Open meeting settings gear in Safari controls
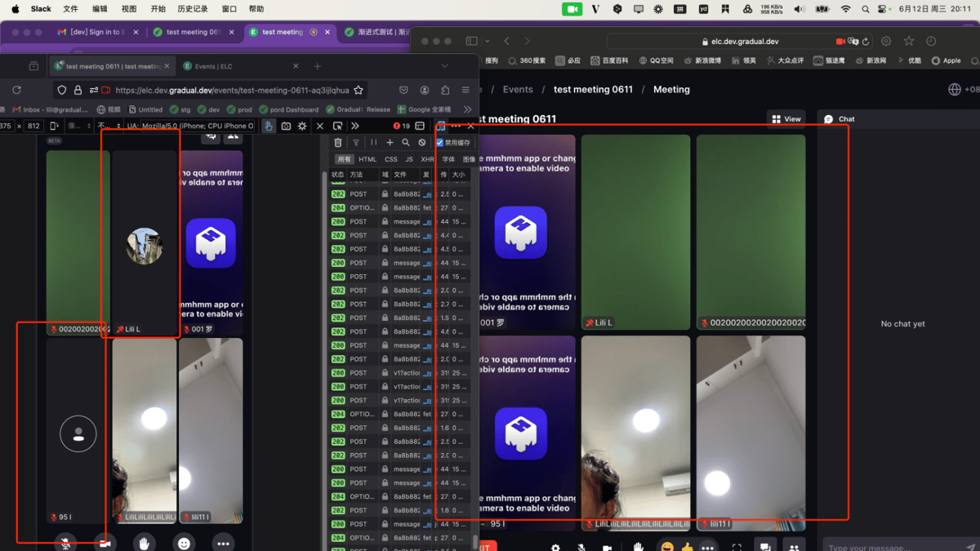Image resolution: width=980 pixels, height=551 pixels. point(555,548)
